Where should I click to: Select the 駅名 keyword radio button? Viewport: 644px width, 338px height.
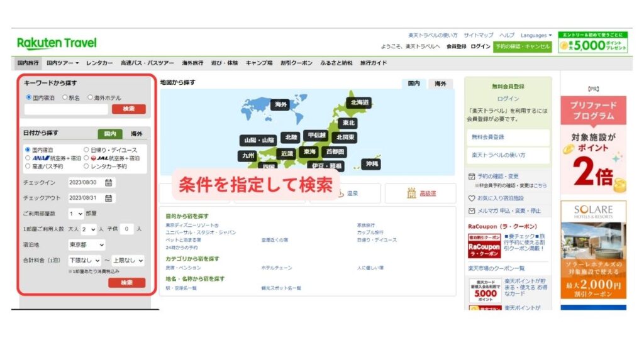coord(65,98)
